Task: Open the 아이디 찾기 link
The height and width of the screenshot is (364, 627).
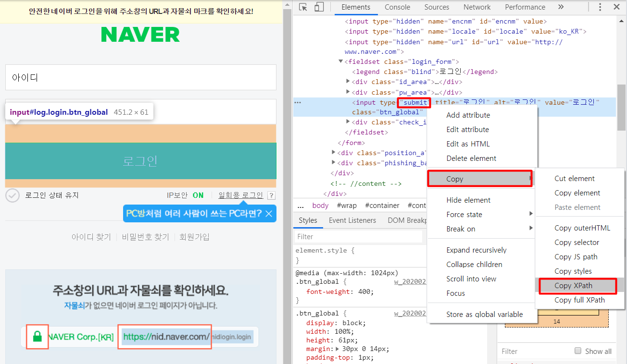Action: pos(91,237)
